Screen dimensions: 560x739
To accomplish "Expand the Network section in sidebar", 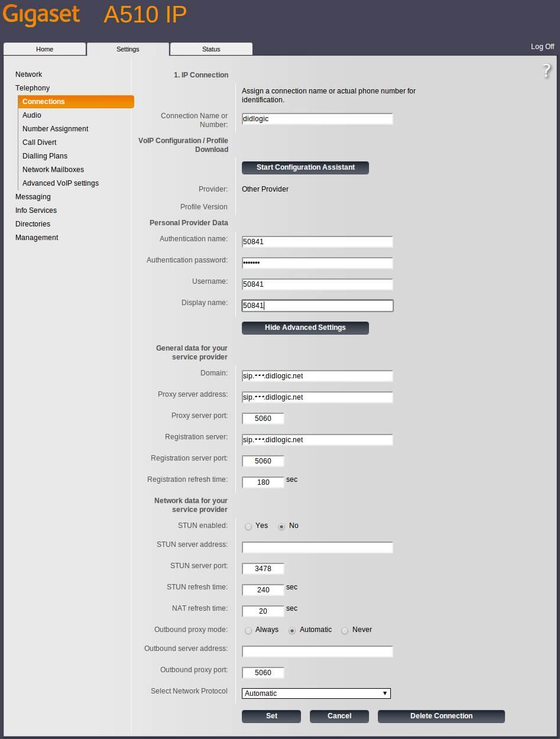I will coord(28,74).
